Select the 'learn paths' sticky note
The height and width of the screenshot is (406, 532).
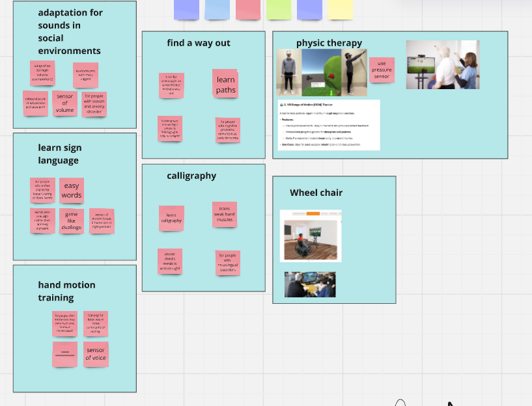225,85
